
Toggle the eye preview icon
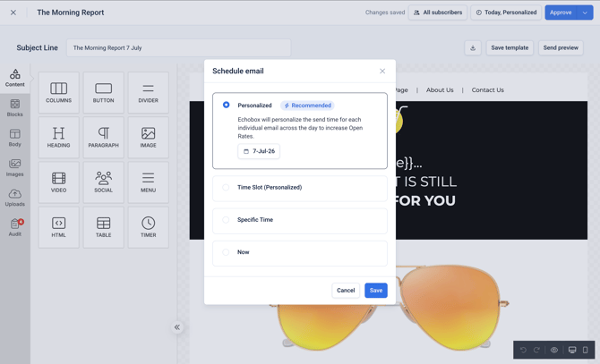(x=554, y=350)
